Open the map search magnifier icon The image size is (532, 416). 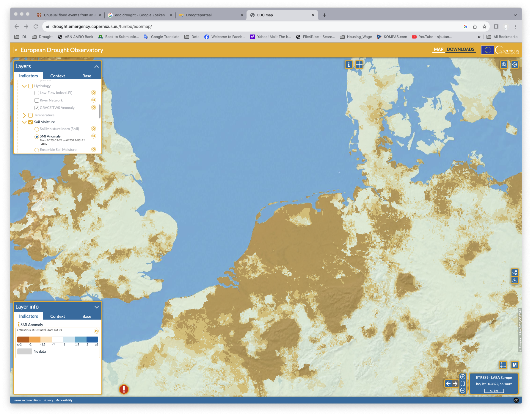(x=504, y=65)
